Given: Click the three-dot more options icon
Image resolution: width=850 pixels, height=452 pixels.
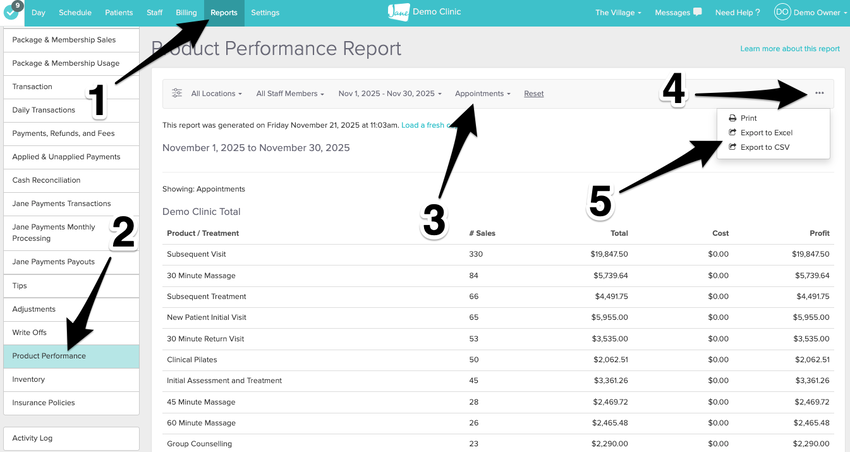Looking at the screenshot, I should [x=819, y=93].
